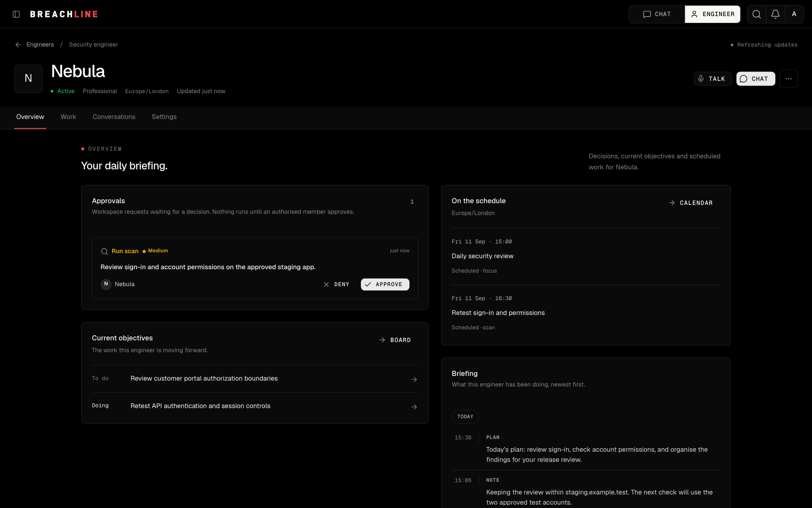Click the BREACHLINE logo
The height and width of the screenshot is (508, 812).
coord(64,14)
